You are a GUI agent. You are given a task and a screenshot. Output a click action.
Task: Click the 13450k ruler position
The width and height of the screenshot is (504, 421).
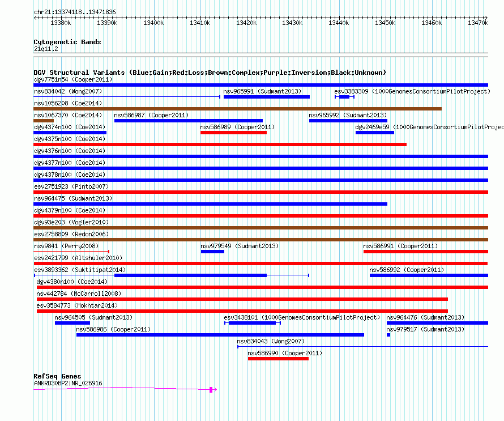(x=385, y=23)
